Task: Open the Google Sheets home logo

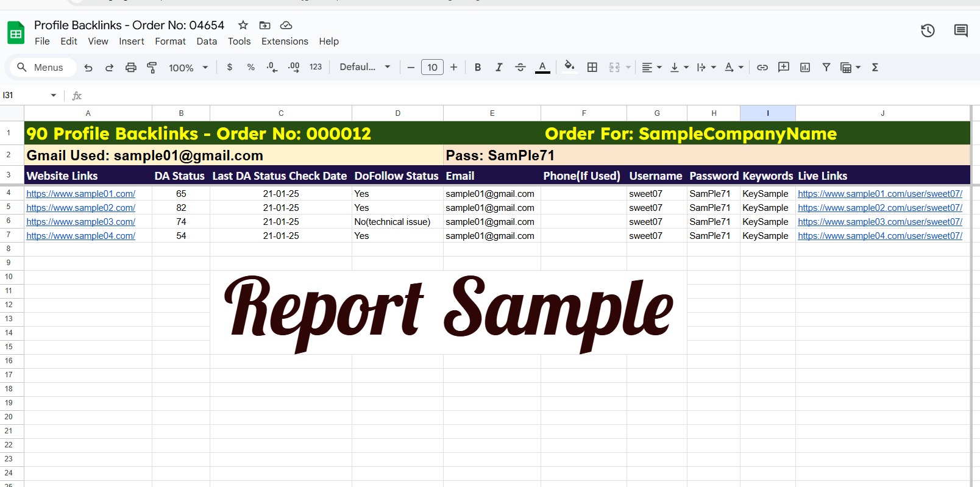Action: click(x=16, y=33)
